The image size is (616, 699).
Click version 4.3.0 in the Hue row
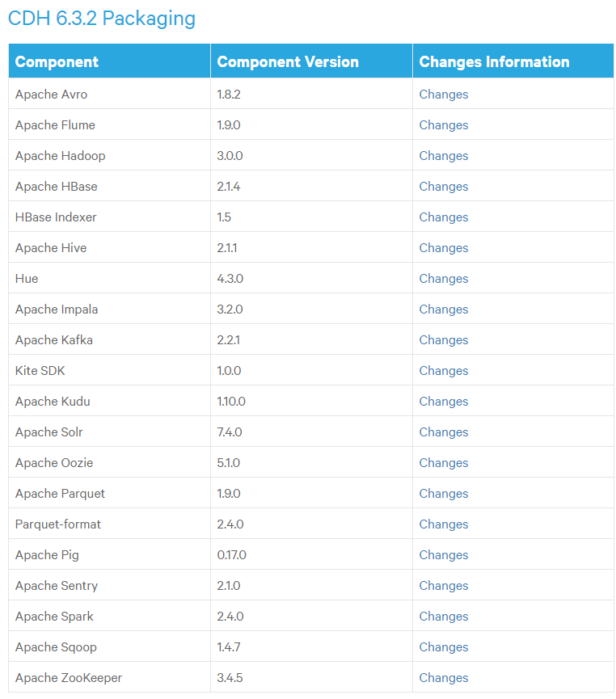click(230, 279)
